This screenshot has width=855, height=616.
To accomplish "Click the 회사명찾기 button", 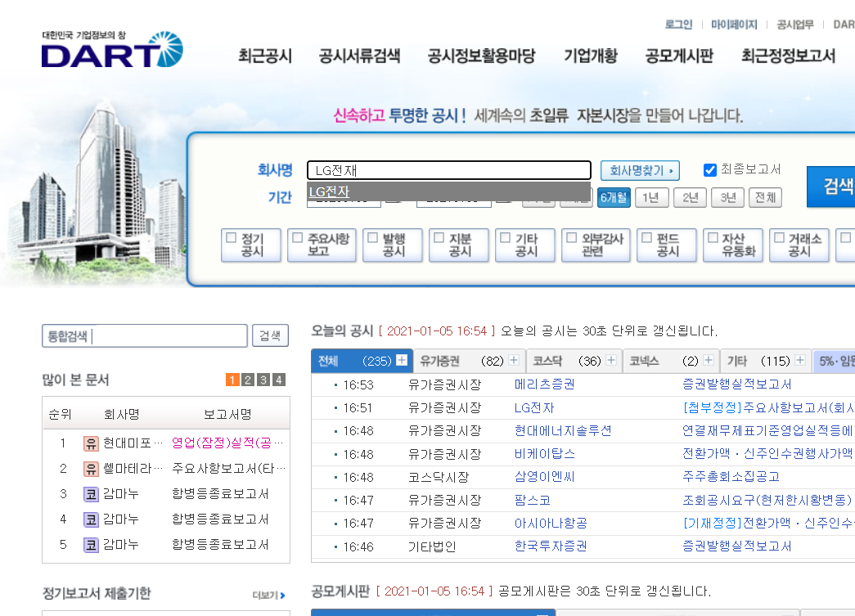I will pos(640,171).
